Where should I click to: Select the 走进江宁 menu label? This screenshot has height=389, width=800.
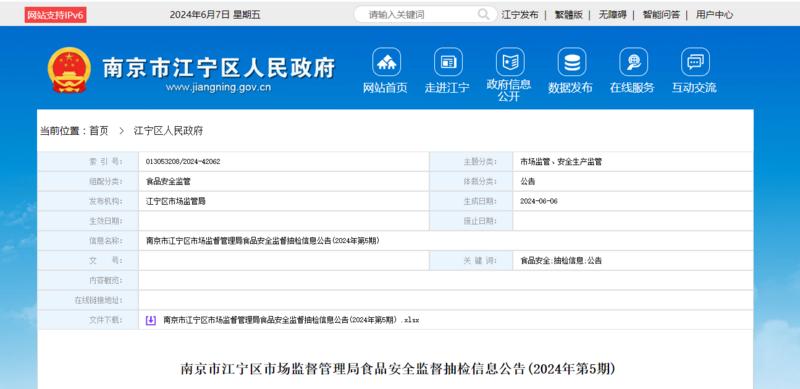tap(447, 88)
